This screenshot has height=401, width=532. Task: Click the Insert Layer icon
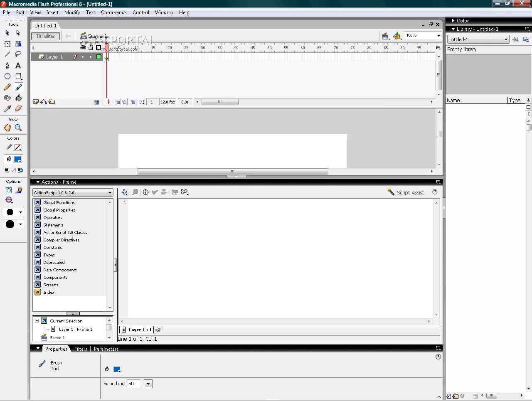click(35, 102)
